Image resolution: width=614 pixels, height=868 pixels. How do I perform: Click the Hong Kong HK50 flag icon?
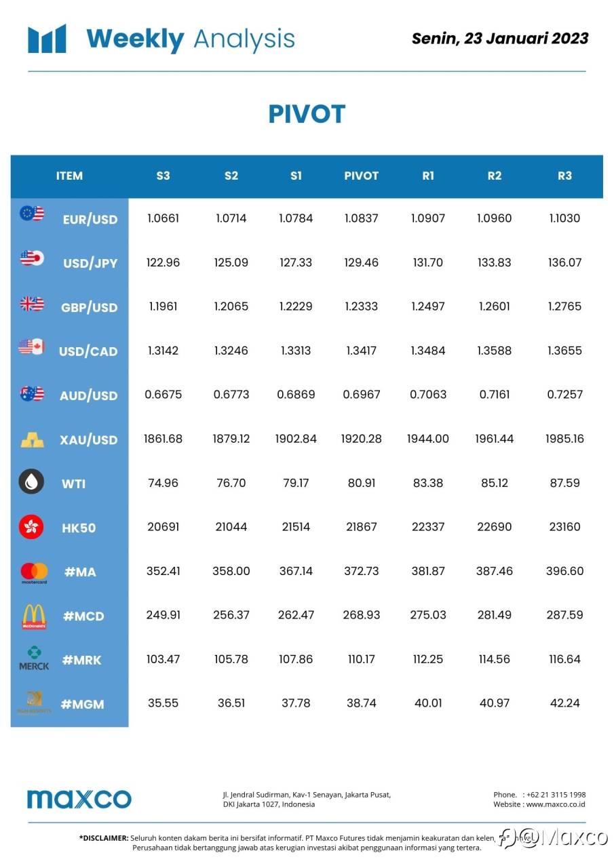tap(32, 526)
